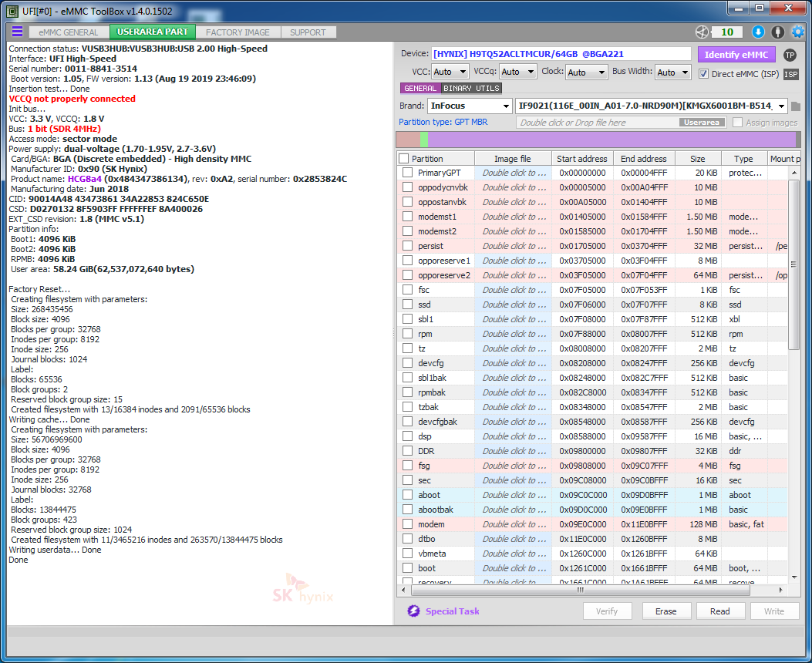Check the PrimaryGPT partition checkbox
812x663 pixels.
408,173
